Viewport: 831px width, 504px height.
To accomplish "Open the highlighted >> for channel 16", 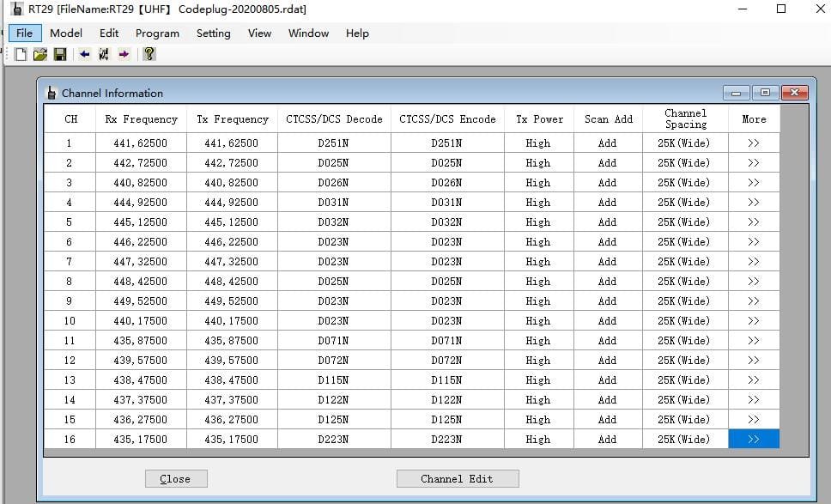I will [753, 440].
